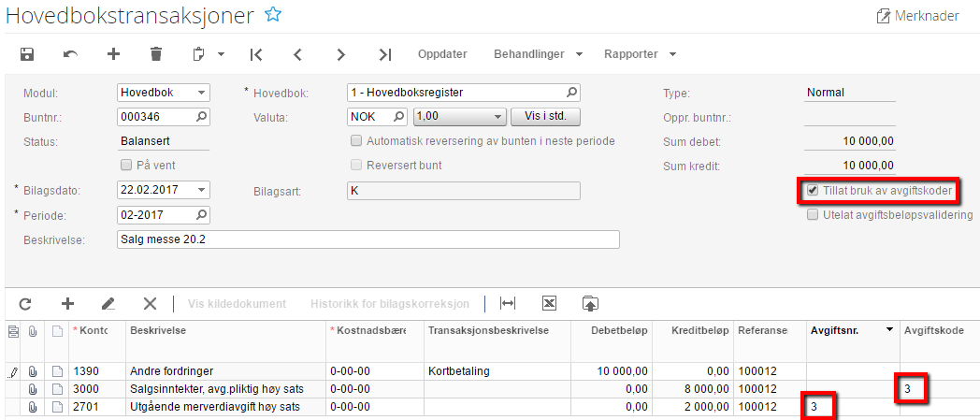Open Avgiftsnr. column header dropdown arrow
Viewport: 980px width, 420px height.
pos(890,330)
